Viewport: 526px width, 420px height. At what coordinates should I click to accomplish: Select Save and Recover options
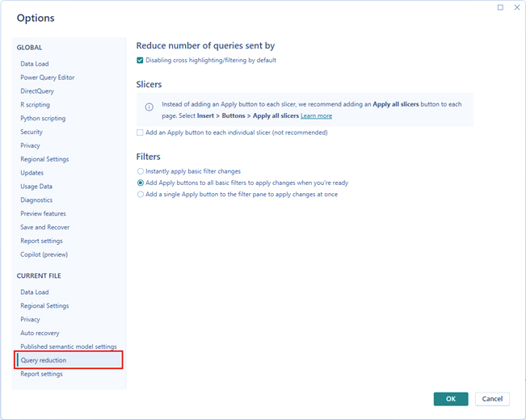pyautogui.click(x=45, y=227)
